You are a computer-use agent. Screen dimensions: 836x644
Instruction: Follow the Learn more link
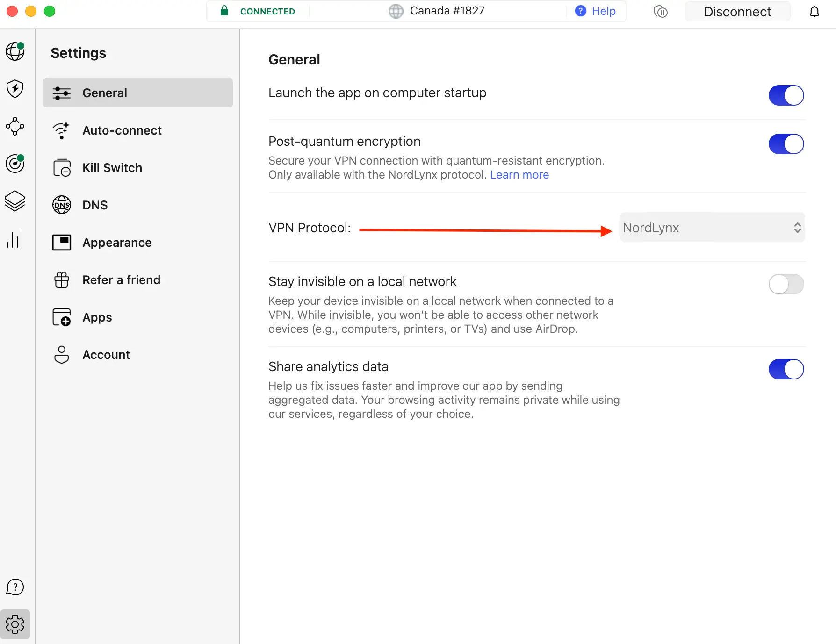pyautogui.click(x=519, y=175)
